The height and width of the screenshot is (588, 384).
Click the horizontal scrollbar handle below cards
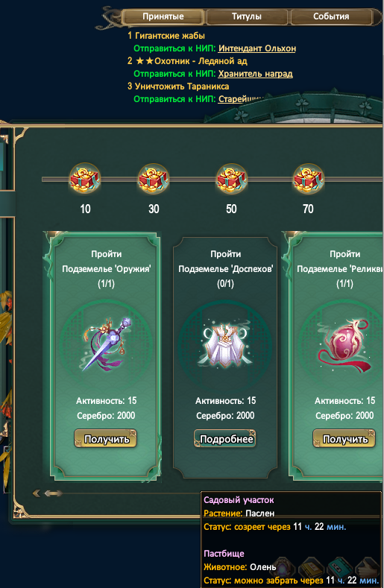pyautogui.click(x=53, y=493)
